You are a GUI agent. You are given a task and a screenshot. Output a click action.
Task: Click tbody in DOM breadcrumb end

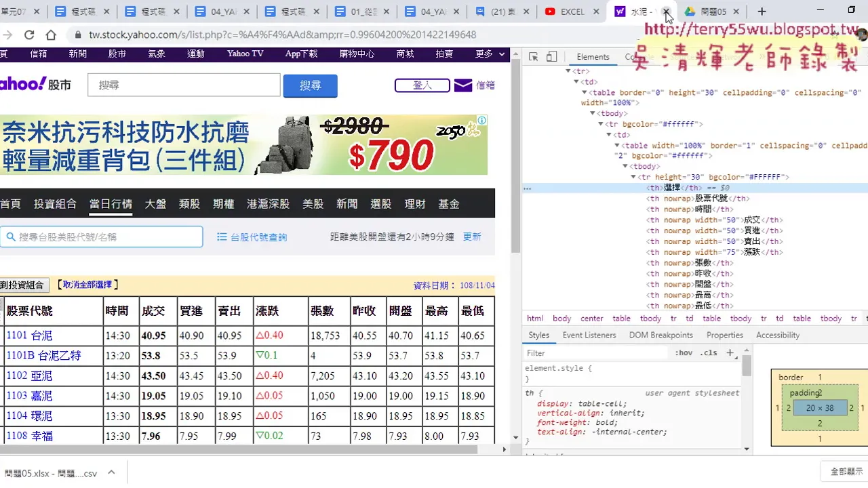click(x=831, y=319)
